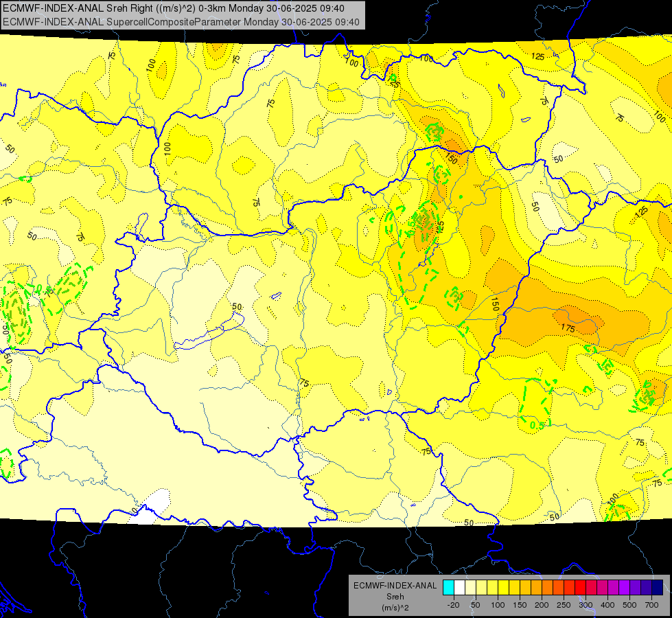Click the green 0.5 contour label near bottom
The width and height of the screenshot is (672, 618).
pyautogui.click(x=537, y=426)
